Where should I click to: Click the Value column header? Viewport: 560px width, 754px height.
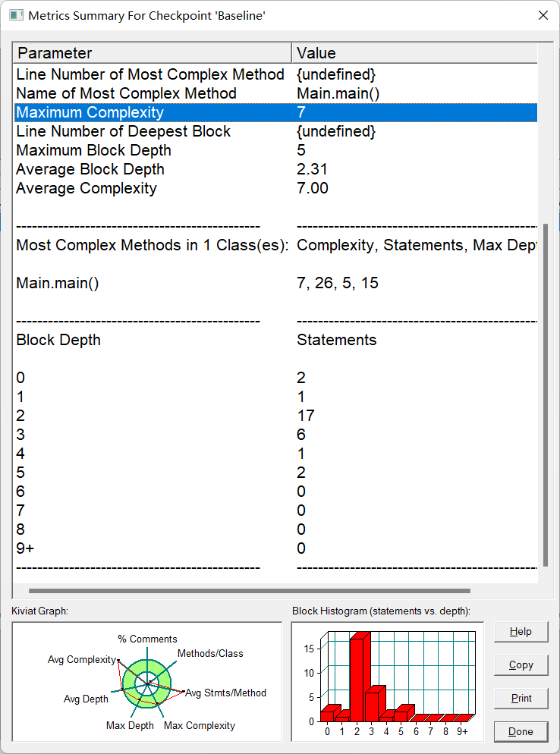(x=415, y=53)
